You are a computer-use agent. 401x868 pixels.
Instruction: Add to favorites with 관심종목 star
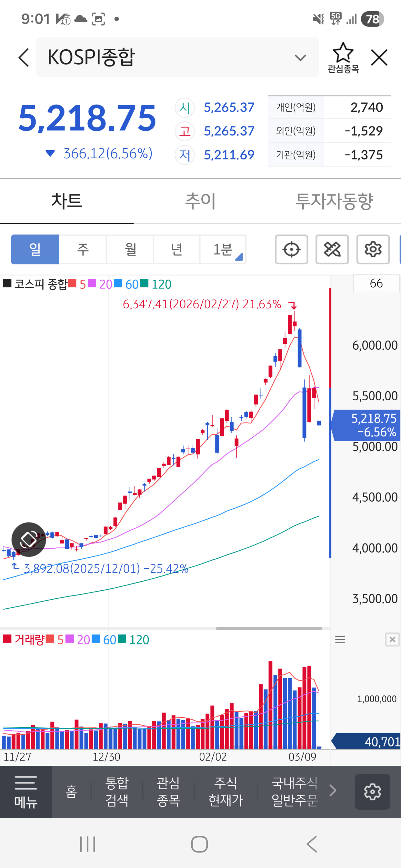click(x=343, y=57)
